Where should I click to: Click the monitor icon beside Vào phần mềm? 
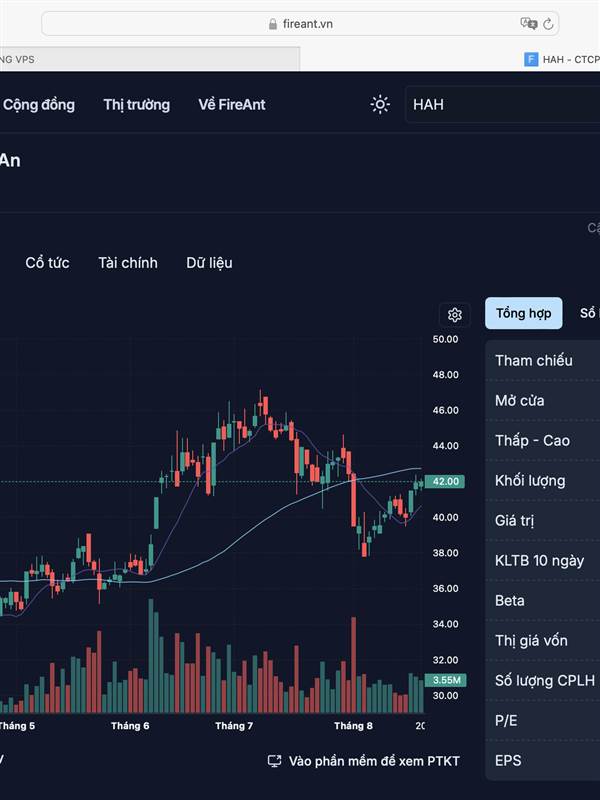(274, 761)
